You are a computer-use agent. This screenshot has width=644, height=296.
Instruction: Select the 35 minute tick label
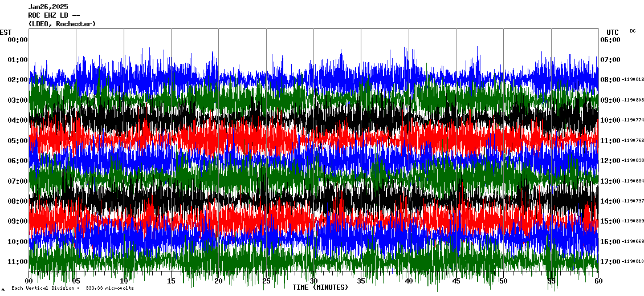[361, 281]
